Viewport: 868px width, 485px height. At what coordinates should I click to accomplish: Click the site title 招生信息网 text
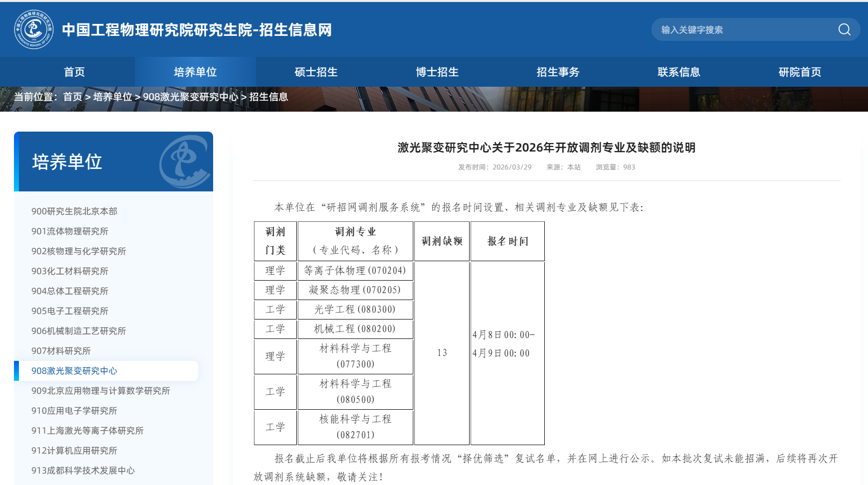(295, 30)
